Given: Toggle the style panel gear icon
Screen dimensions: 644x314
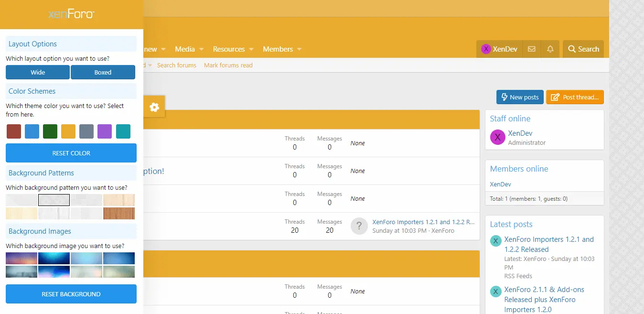Looking at the screenshot, I should click(154, 107).
